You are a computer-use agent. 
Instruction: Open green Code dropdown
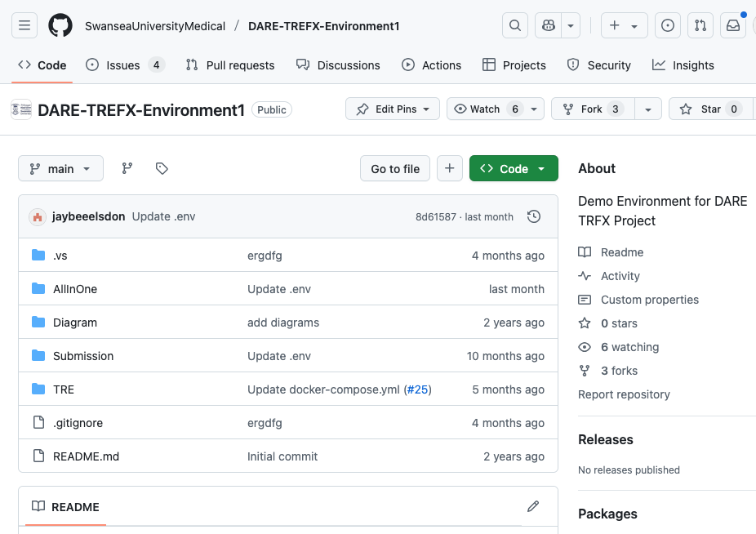[x=514, y=168]
